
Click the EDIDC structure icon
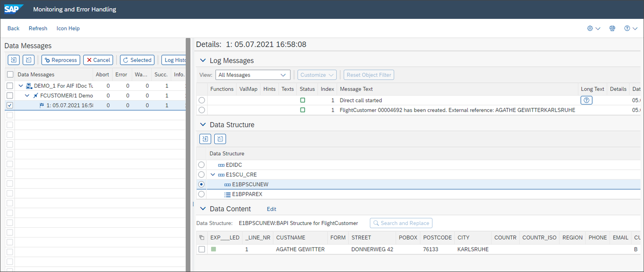(221, 165)
